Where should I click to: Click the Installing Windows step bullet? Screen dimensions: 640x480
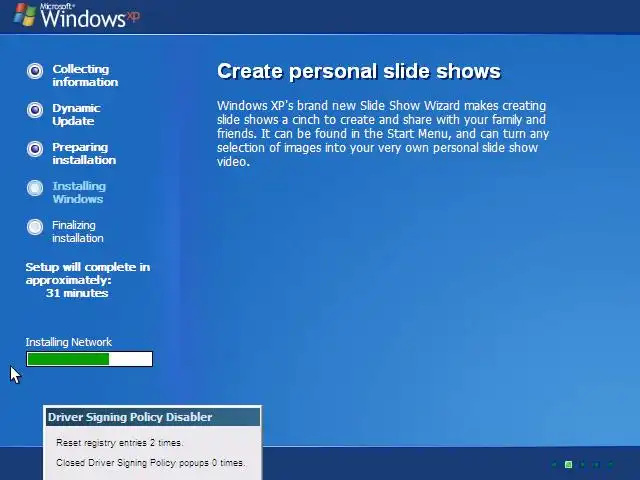coord(35,188)
